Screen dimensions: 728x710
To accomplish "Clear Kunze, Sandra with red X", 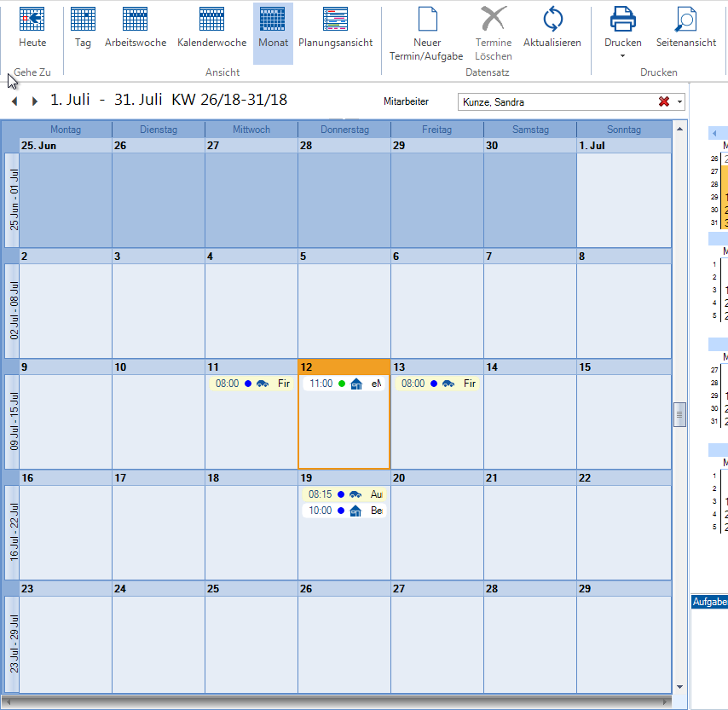I will [x=664, y=102].
